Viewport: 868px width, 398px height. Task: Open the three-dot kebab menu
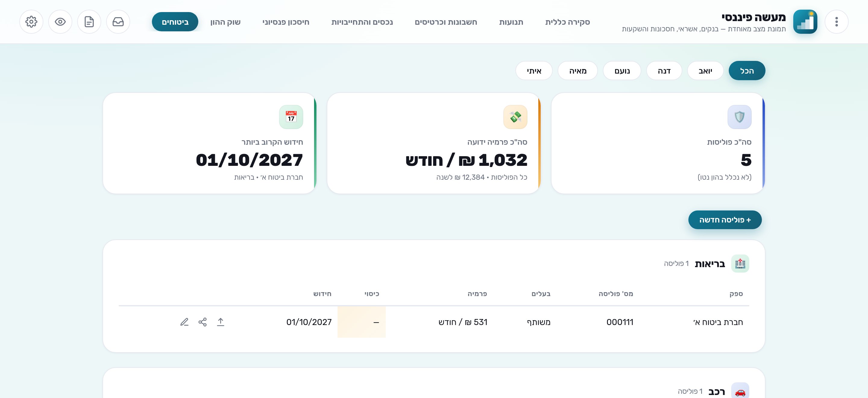tap(836, 22)
